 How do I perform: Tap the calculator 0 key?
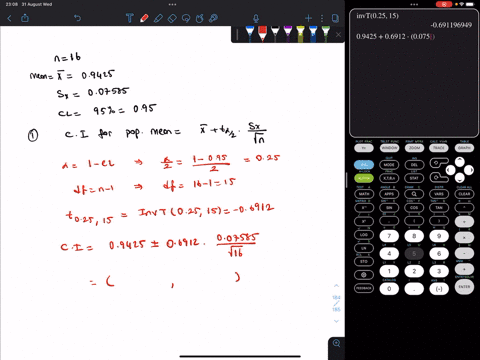389,289
